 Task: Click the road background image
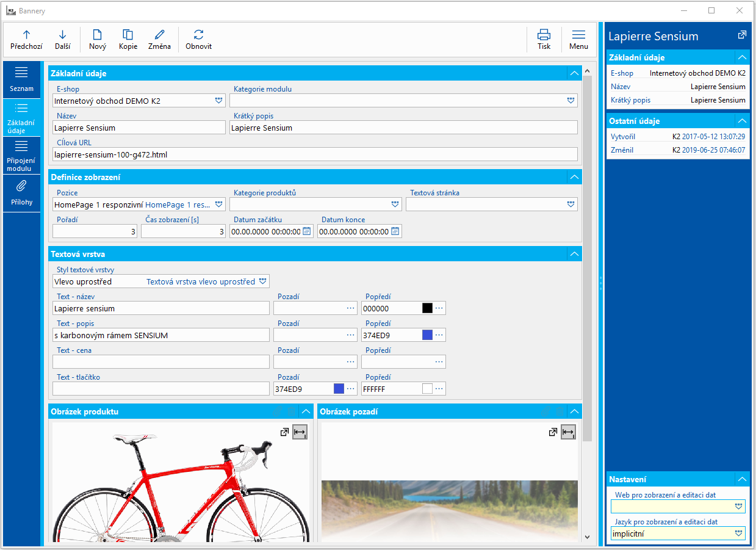coord(449,510)
